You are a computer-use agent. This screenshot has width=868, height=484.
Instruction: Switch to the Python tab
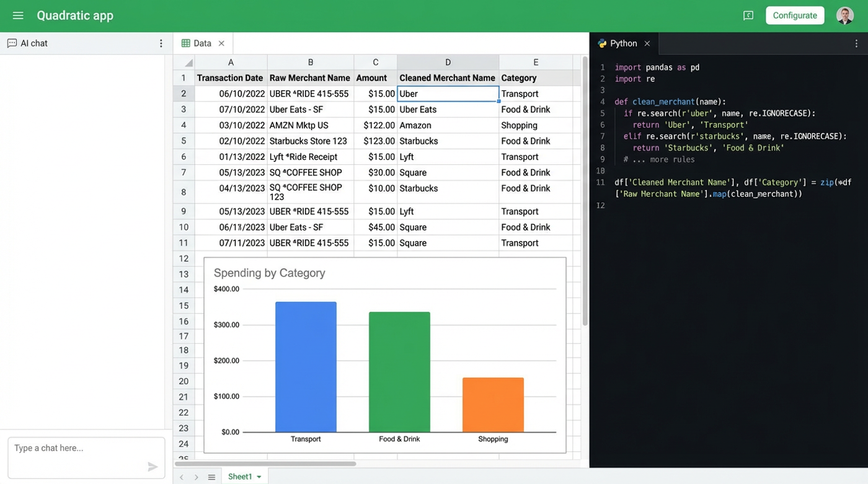[624, 43]
